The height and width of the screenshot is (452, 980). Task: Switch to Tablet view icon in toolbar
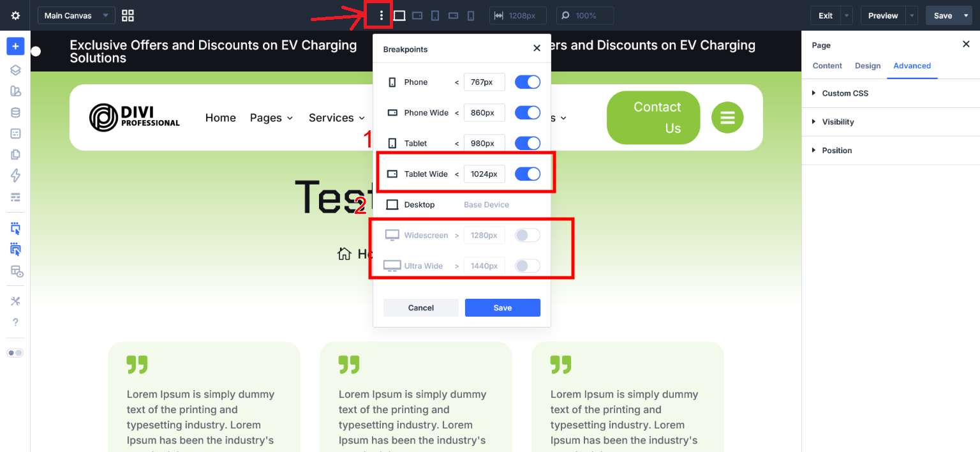pyautogui.click(x=435, y=15)
